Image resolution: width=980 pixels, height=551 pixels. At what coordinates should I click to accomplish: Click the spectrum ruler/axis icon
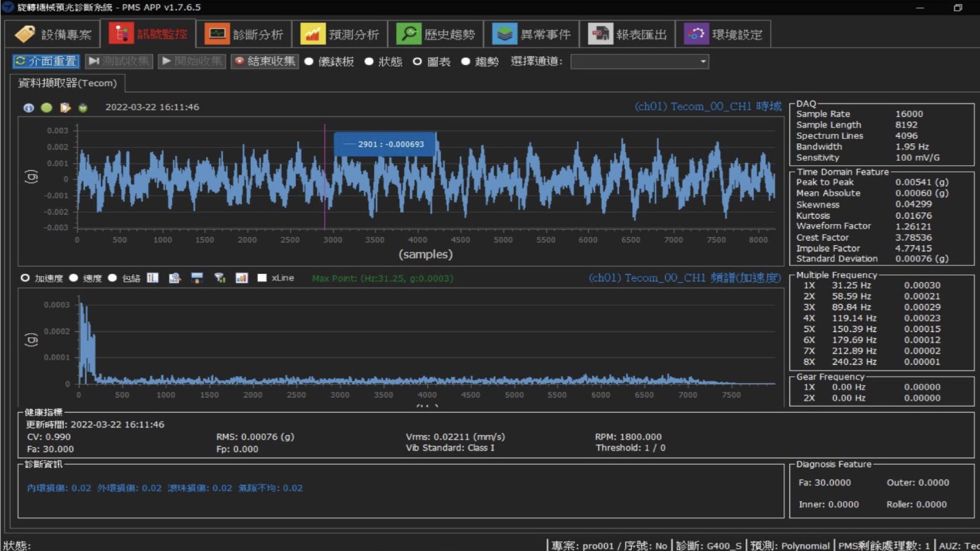pos(153,278)
